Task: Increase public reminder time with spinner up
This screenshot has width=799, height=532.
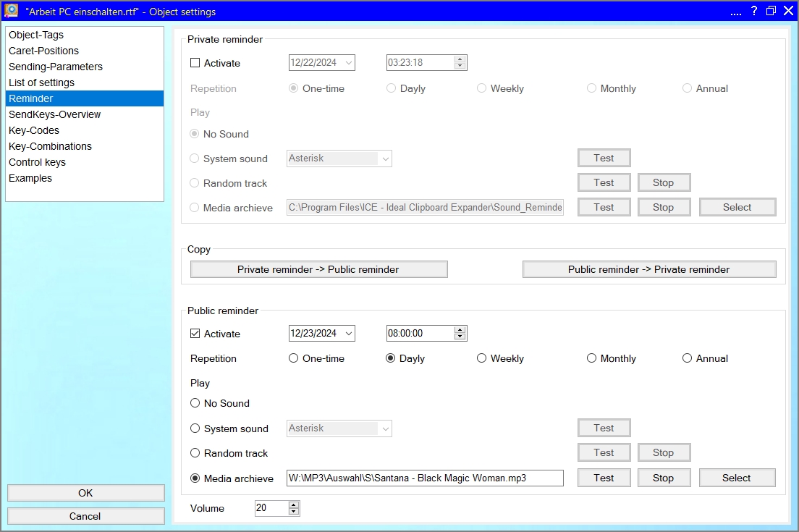Action: 460,330
